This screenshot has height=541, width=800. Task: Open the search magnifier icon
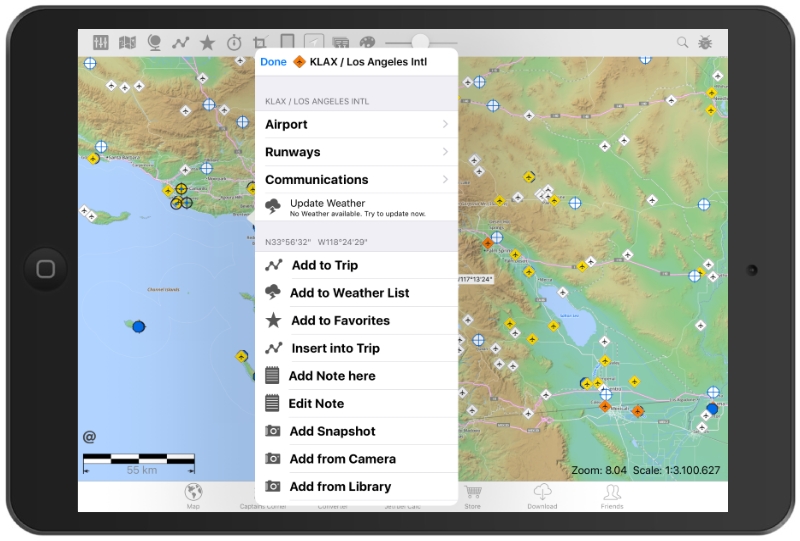pyautogui.click(x=682, y=42)
